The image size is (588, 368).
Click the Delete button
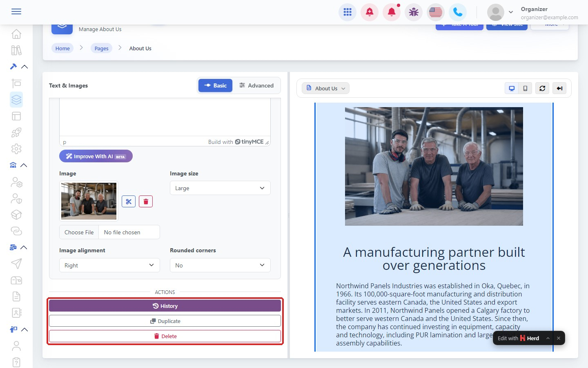click(165, 336)
